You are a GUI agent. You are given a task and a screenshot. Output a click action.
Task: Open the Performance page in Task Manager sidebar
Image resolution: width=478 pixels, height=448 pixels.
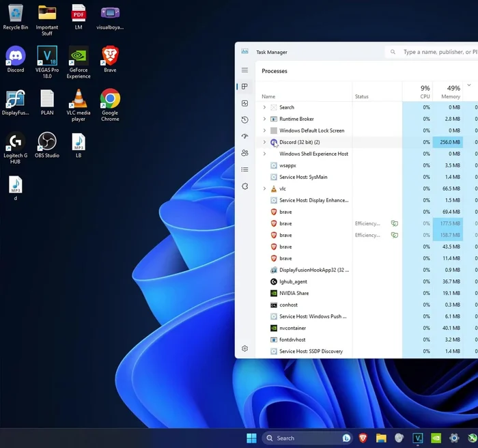245,103
